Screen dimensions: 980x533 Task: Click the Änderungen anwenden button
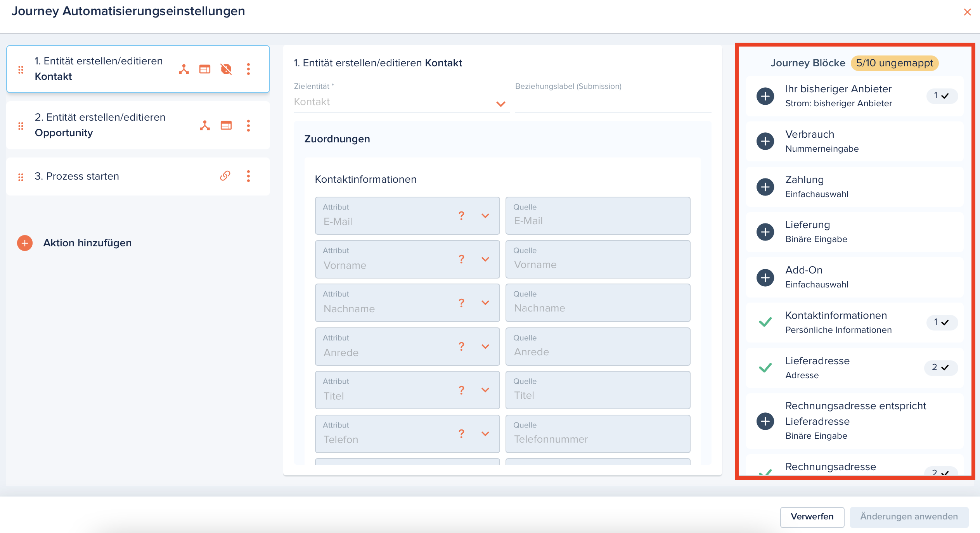tap(909, 517)
